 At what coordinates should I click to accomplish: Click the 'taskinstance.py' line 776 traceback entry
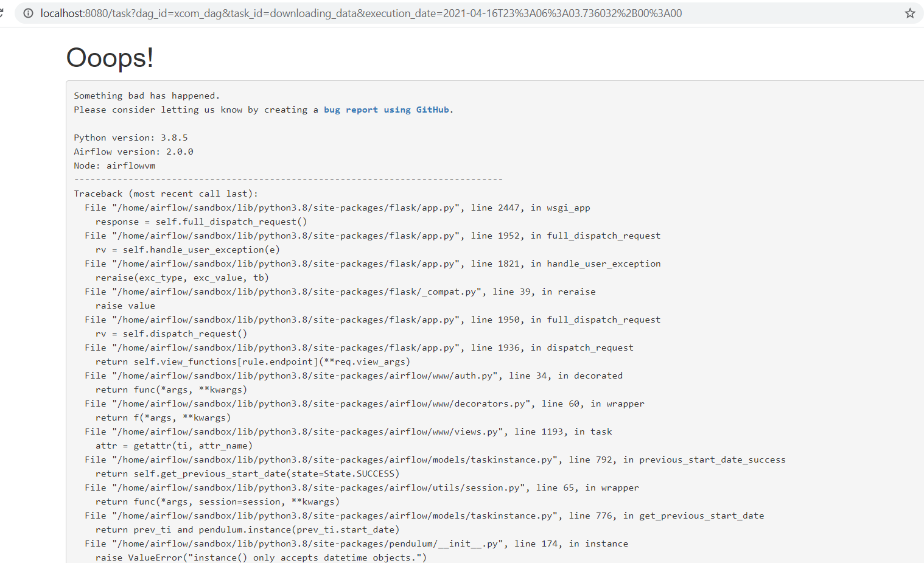[424, 516]
